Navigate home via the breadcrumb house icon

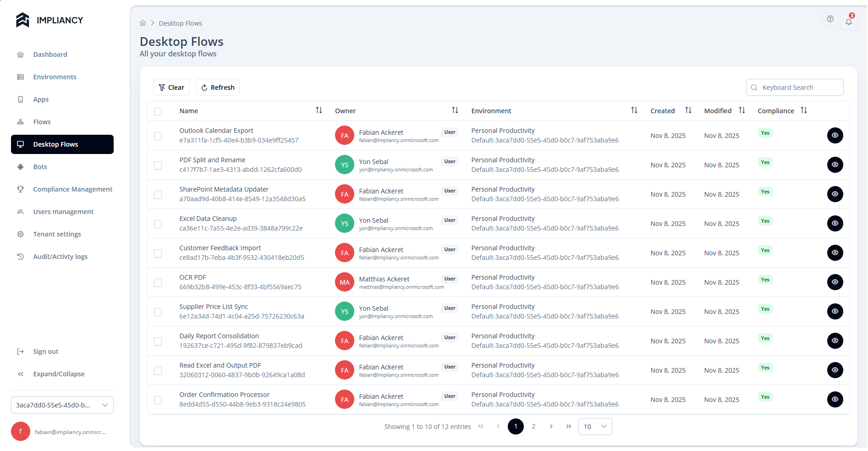point(143,22)
